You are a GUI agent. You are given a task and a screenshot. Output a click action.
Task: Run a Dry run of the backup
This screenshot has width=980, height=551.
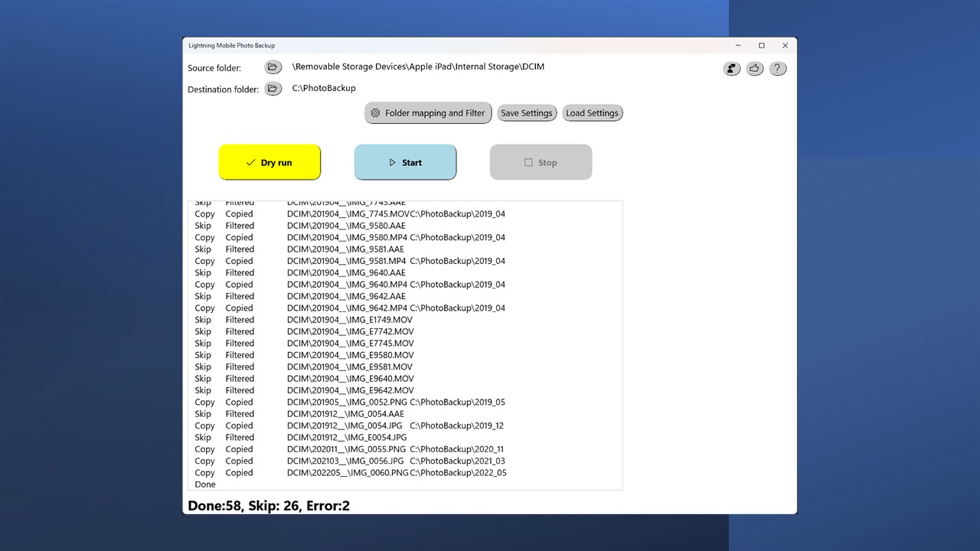coord(270,162)
